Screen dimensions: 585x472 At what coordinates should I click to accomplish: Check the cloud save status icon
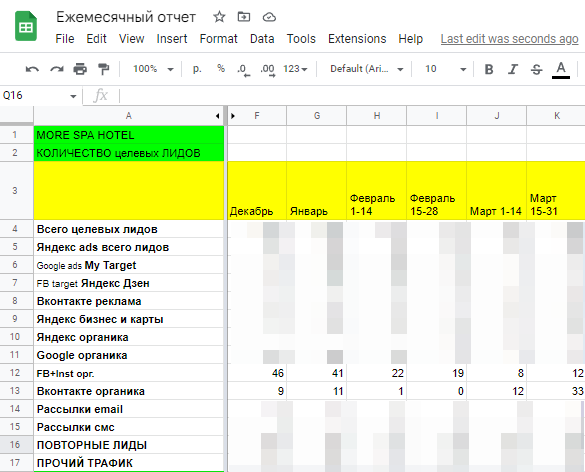269,17
